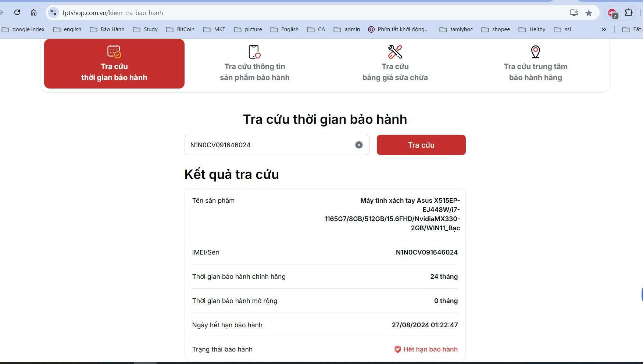The height and width of the screenshot is (364, 643).
Task: Show more bookmarks with double chevron
Action: (x=604, y=29)
